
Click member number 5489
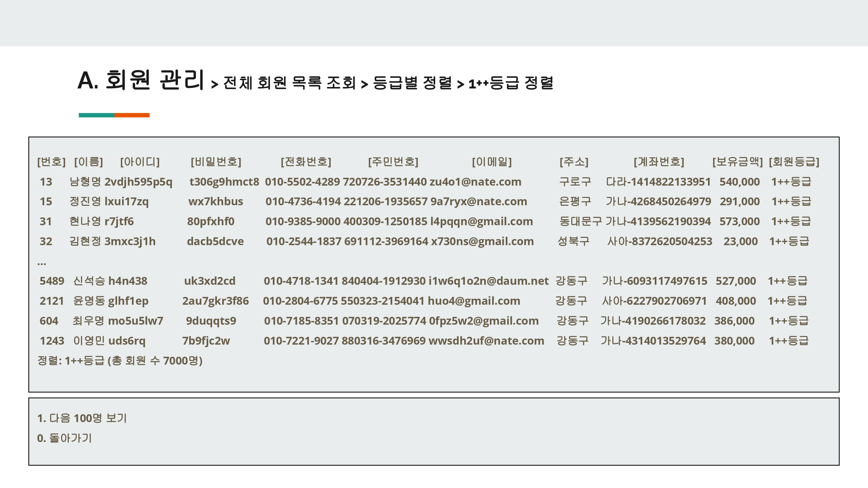pos(52,281)
